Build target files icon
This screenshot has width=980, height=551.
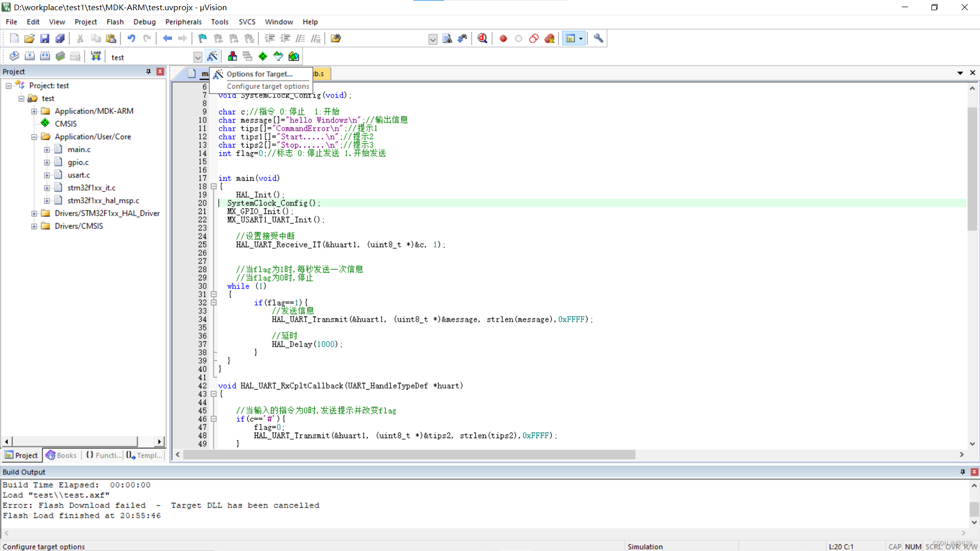(30, 56)
